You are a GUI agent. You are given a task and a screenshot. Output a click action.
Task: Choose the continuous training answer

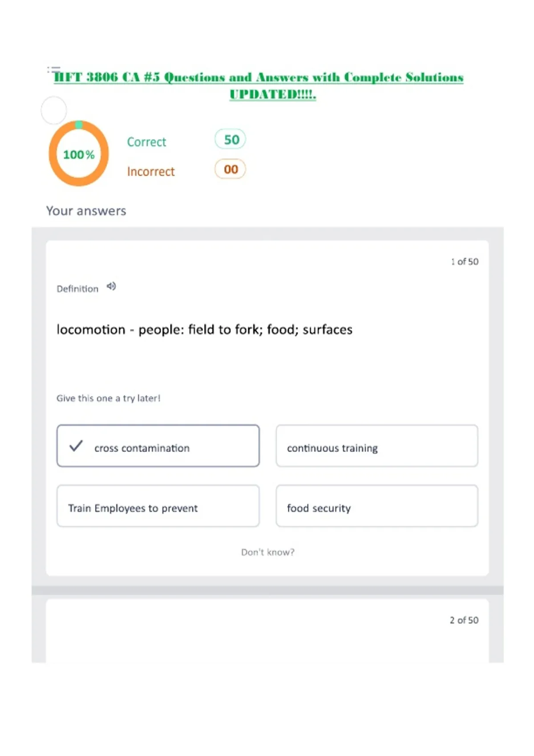(x=377, y=446)
